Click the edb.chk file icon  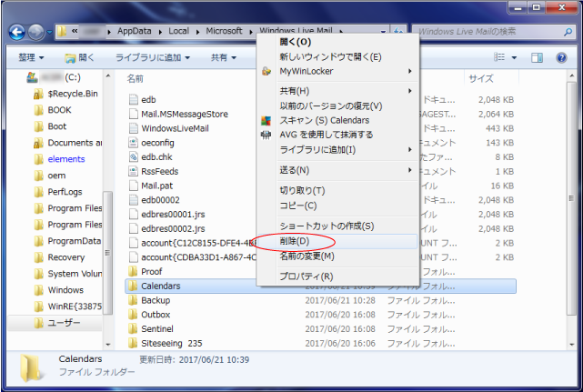[x=133, y=157]
